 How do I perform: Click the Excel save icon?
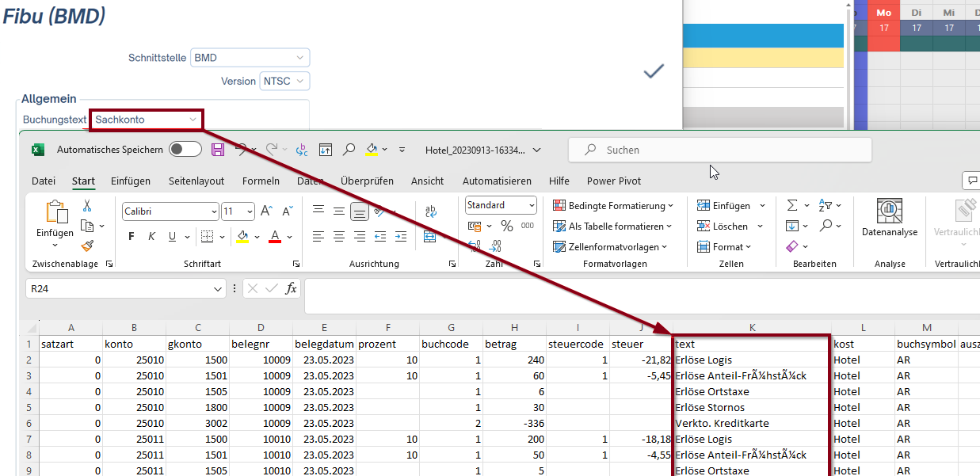point(219,150)
